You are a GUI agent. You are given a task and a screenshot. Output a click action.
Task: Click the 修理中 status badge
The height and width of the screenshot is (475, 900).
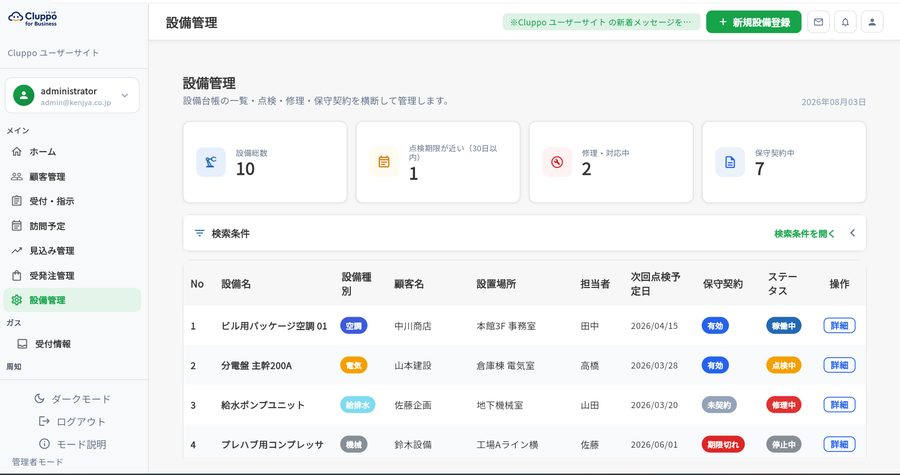(x=783, y=405)
